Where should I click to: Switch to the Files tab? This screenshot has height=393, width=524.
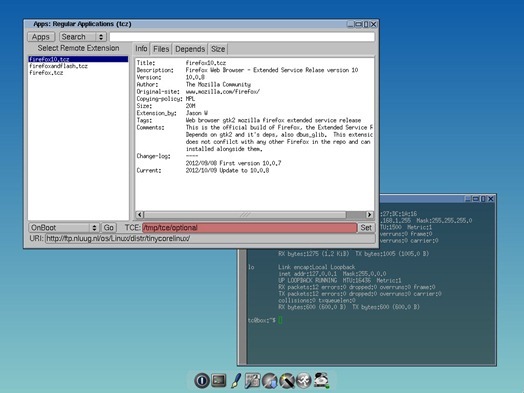point(161,49)
